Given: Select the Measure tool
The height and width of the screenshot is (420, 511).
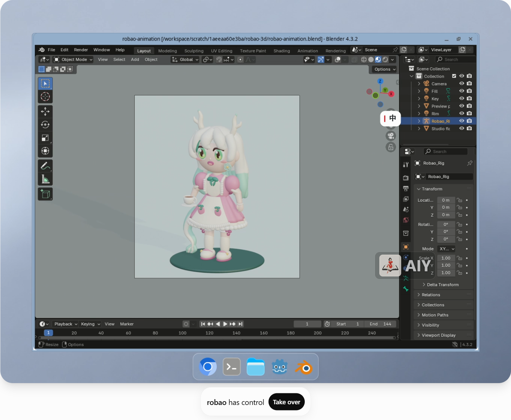Looking at the screenshot, I should tap(45, 179).
